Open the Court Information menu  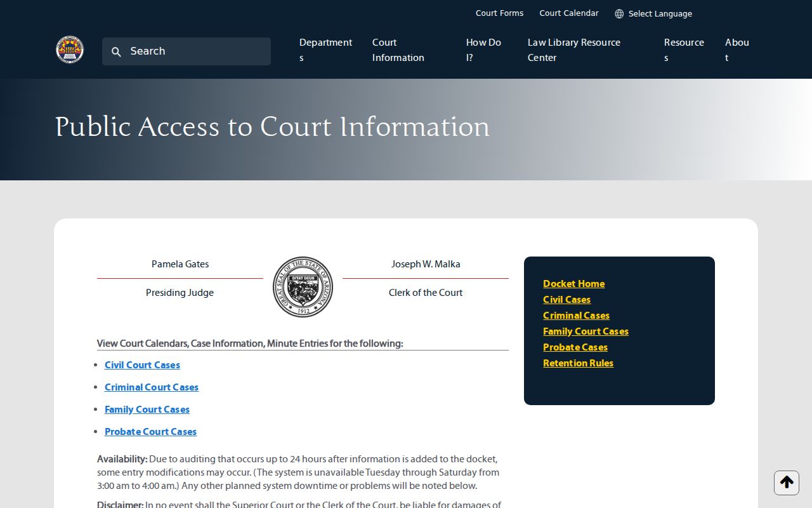coord(398,50)
